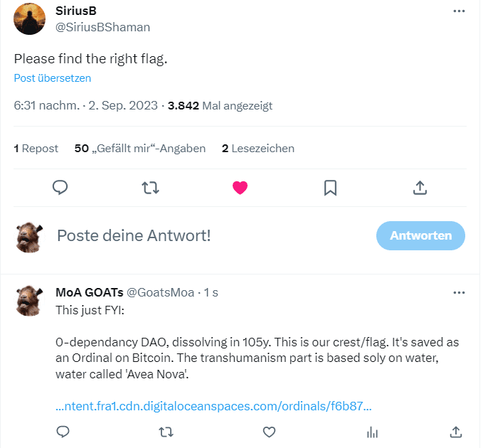
Task: Reply to SiriusB's post via comment icon
Action: [x=60, y=187]
